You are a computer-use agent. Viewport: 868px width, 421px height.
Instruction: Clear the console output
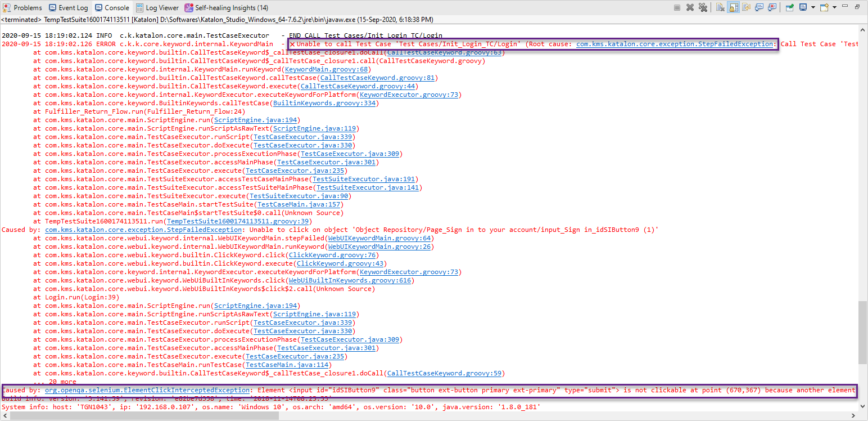point(720,6)
